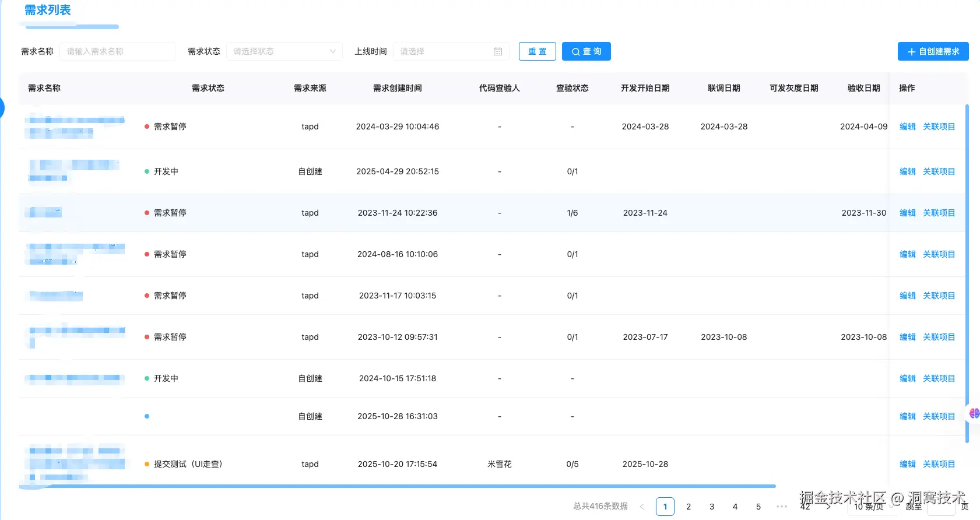The width and height of the screenshot is (980, 520).
Task: Open the 需求状态 status dropdown
Action: tap(284, 51)
